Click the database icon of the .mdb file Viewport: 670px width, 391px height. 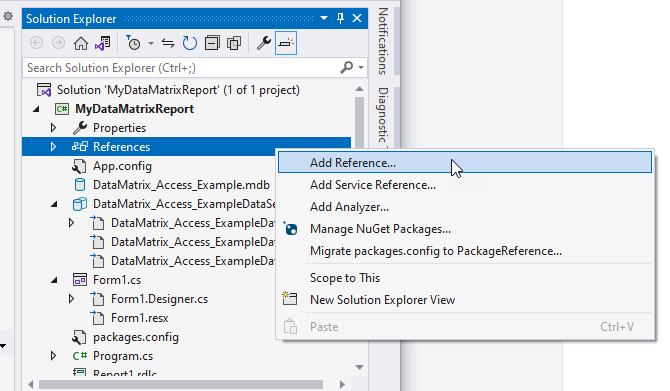[79, 185]
